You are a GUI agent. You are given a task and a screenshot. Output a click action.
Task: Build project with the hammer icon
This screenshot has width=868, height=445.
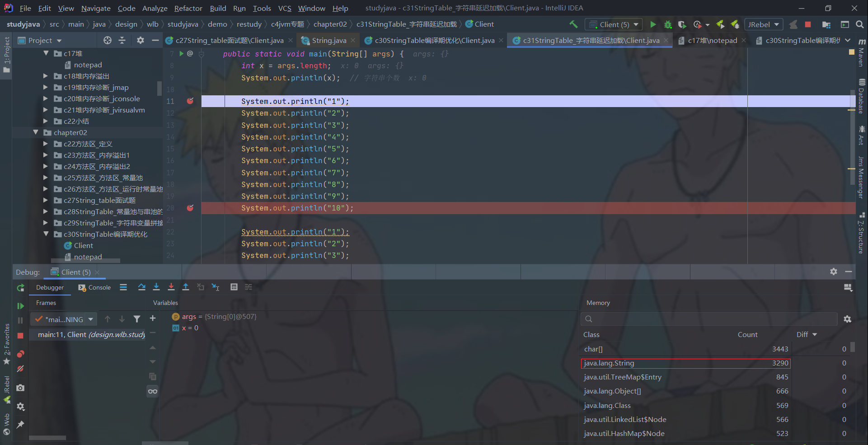click(573, 24)
